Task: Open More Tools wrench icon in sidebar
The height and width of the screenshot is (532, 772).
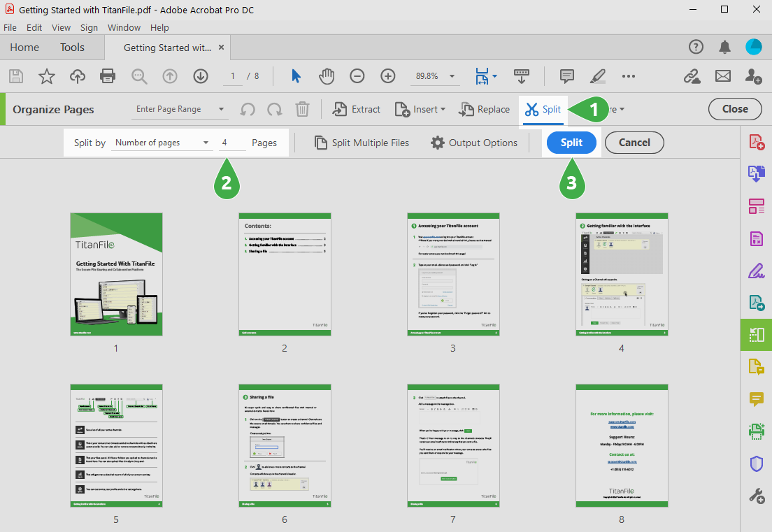Action: (x=756, y=495)
